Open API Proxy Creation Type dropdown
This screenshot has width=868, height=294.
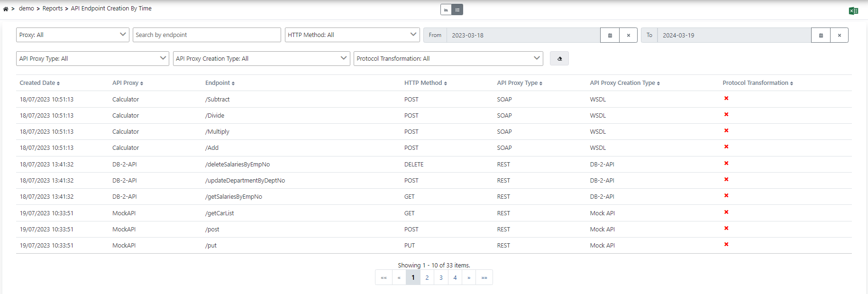(x=261, y=59)
